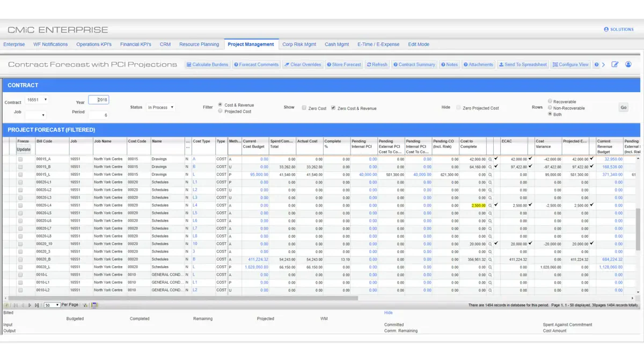Open the Status dropdown set to In Process
Image resolution: width=644 pixels, height=362 pixels.
160,108
